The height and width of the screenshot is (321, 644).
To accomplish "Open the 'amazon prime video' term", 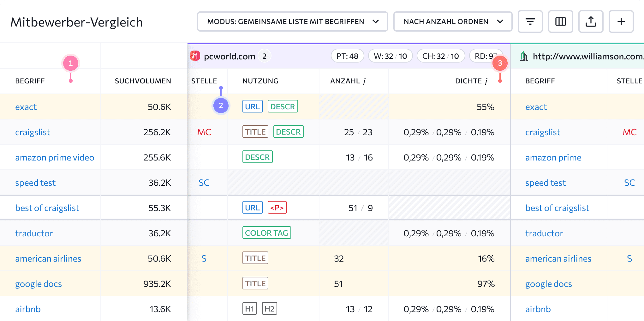I will pyautogui.click(x=55, y=158).
